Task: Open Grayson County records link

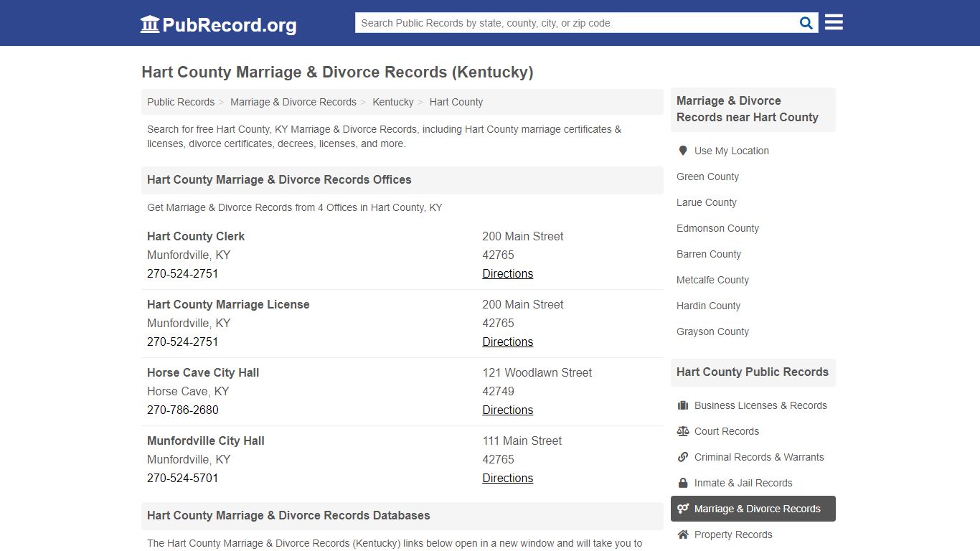Action: [712, 331]
